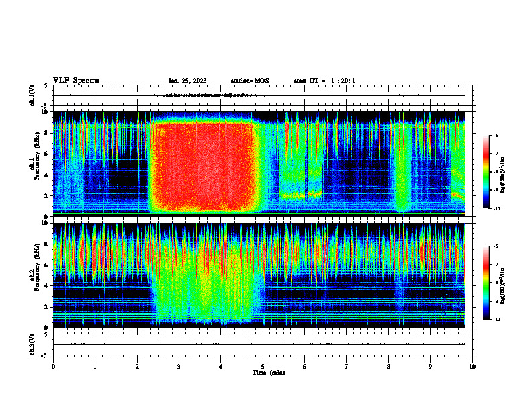This screenshot has width=532, height=411.
Task: Click the "10" frequency tick on ch.2 panel
Action: (45, 223)
